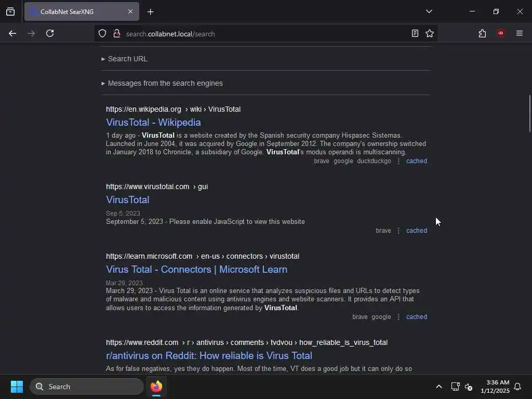532x399 pixels.
Task: Click the www.virustotal.com result URL
Action: point(157,187)
